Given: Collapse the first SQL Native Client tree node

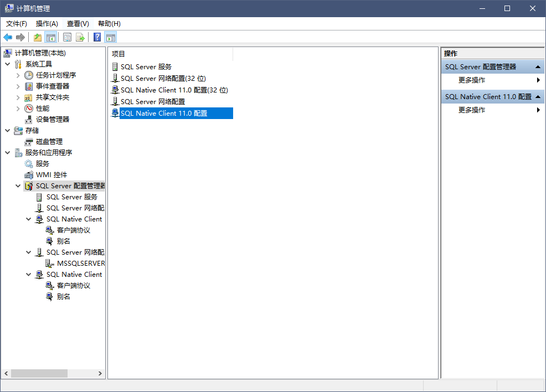Looking at the screenshot, I should (x=29, y=219).
